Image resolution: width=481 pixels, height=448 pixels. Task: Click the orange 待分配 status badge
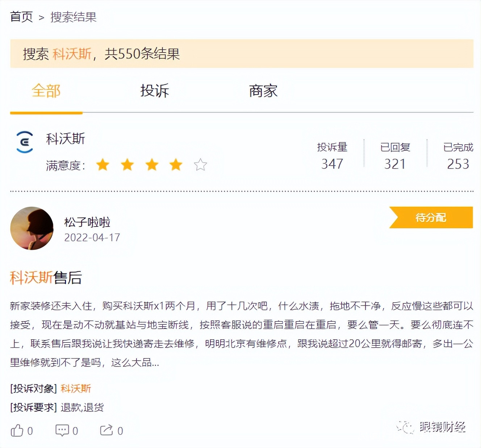pos(431,217)
